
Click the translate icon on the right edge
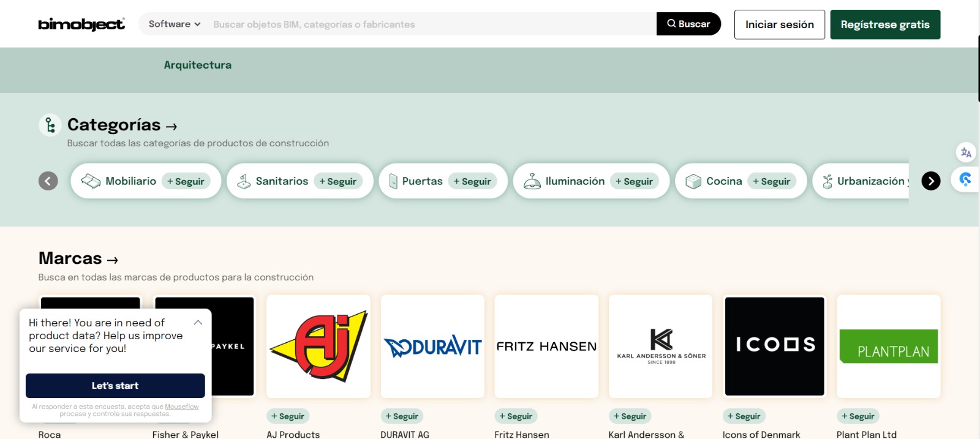tap(966, 152)
